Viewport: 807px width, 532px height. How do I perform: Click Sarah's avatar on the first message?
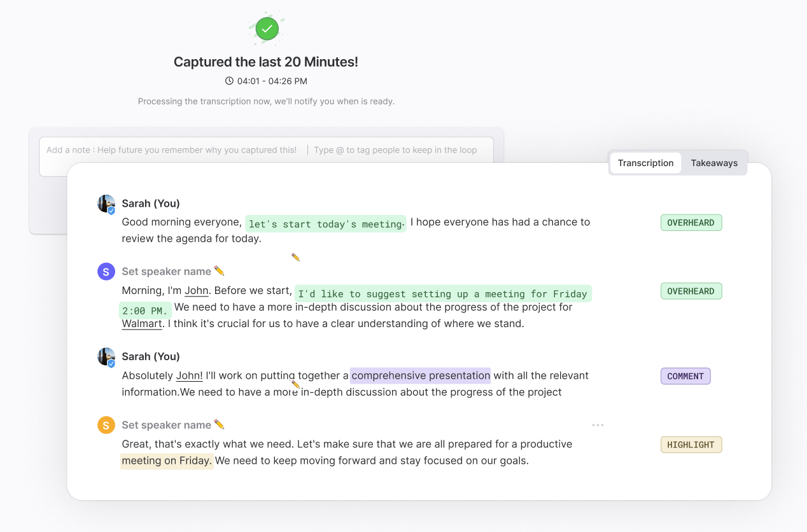point(106,204)
